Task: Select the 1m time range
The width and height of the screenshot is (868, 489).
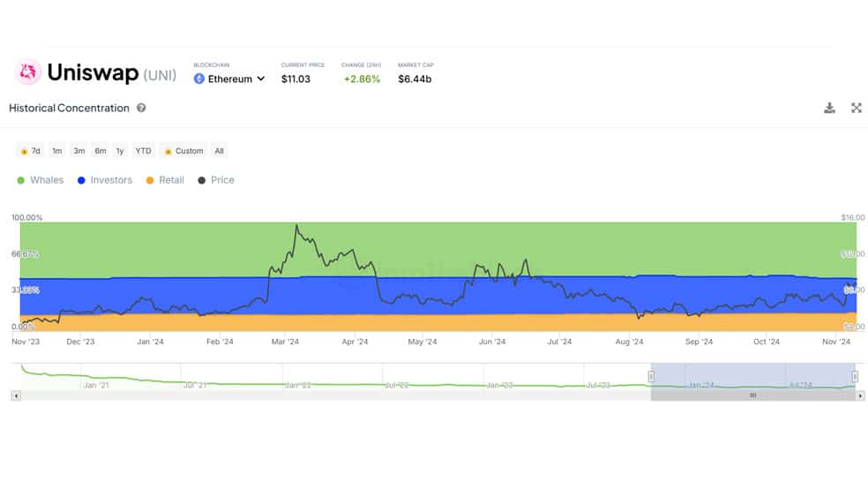Action: pos(57,151)
